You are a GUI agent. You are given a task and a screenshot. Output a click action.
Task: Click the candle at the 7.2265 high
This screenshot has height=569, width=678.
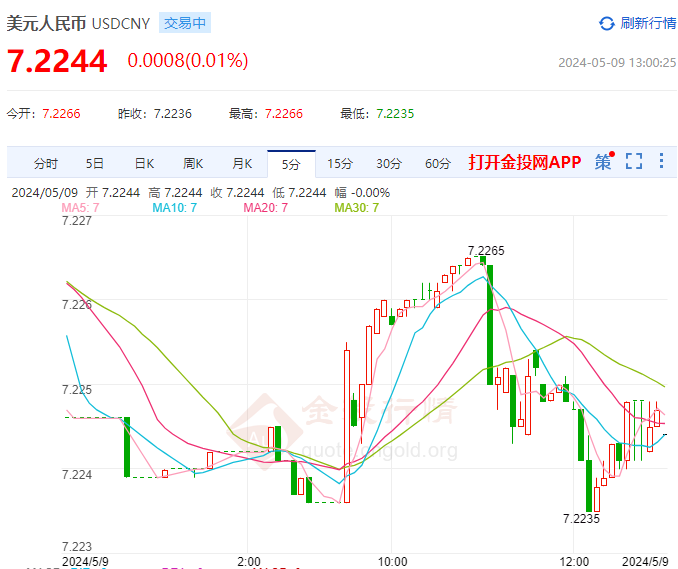pos(482,261)
